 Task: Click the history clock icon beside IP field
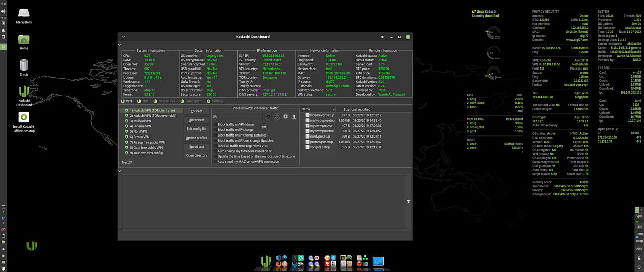[276, 116]
